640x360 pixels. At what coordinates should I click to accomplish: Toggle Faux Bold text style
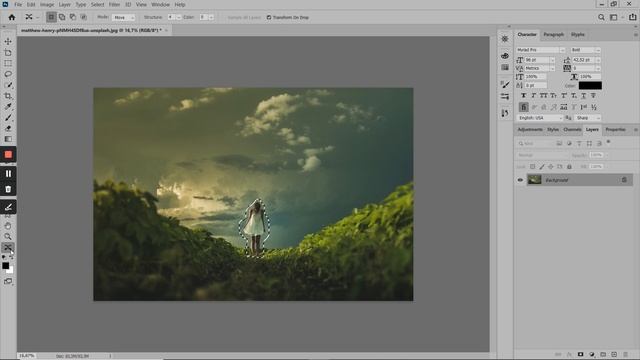pos(524,96)
